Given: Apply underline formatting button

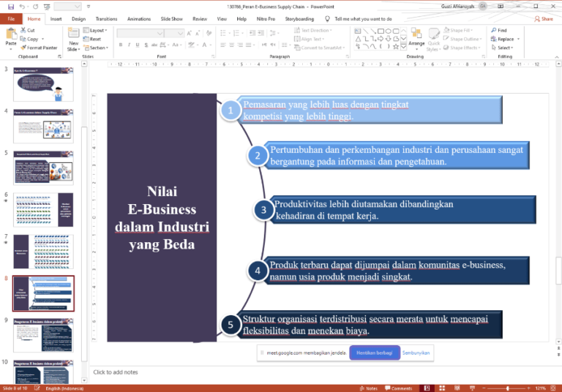Looking at the screenshot, I should tap(138, 45).
